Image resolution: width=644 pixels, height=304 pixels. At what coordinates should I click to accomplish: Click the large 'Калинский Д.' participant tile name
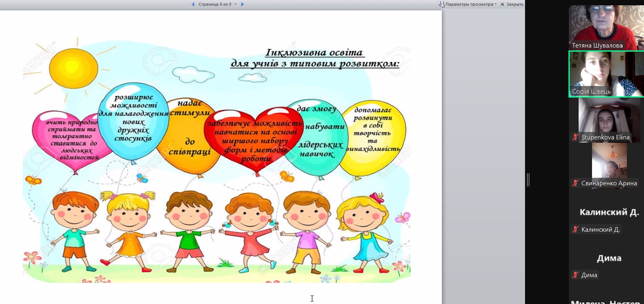[x=609, y=212]
